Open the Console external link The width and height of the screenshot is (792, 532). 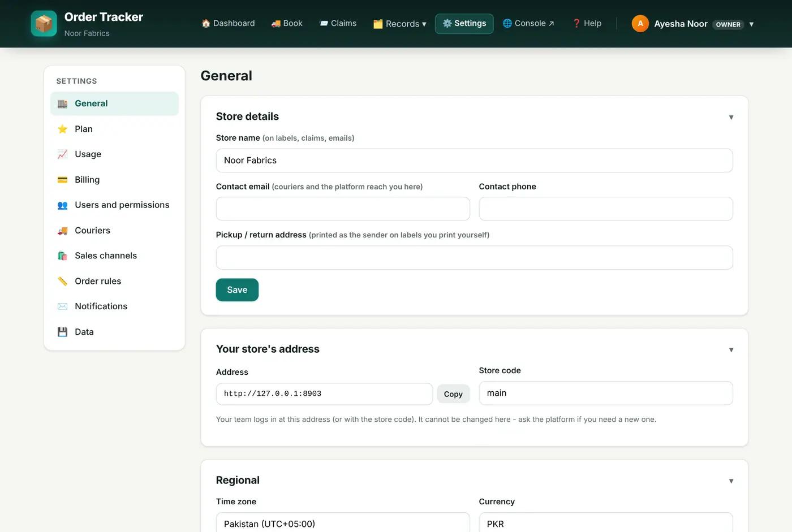point(528,24)
